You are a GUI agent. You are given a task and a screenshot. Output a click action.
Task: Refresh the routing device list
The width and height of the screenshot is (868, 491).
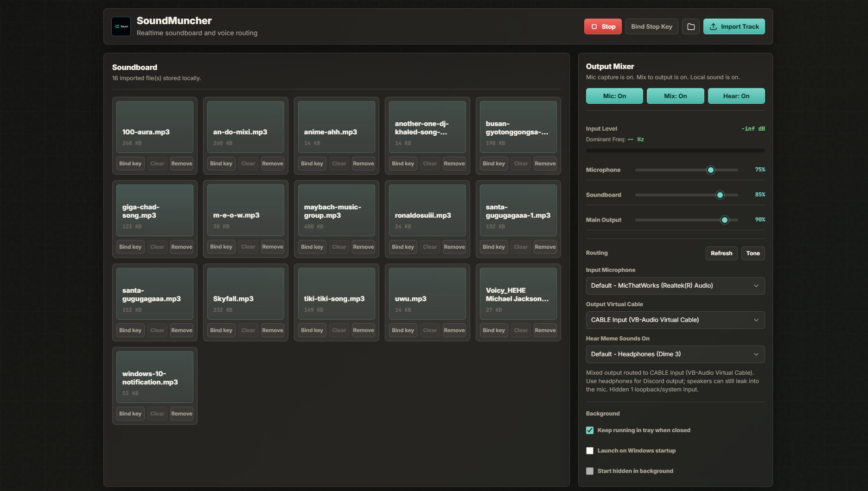721,253
